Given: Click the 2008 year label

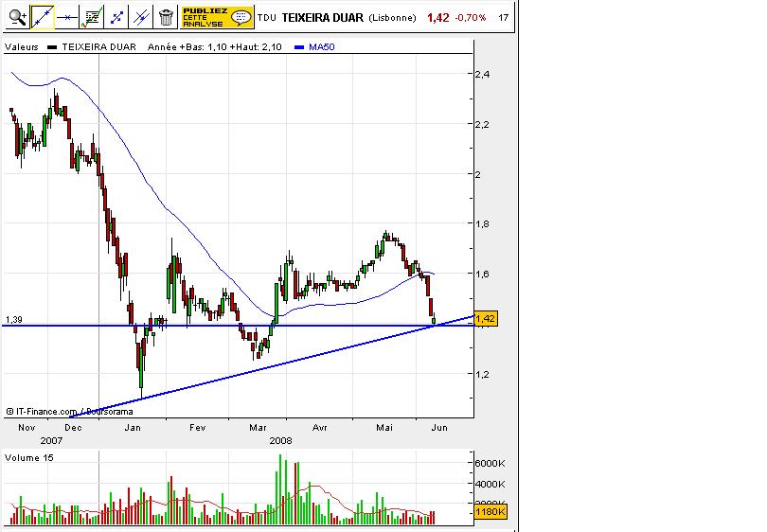Looking at the screenshot, I should coord(280,440).
